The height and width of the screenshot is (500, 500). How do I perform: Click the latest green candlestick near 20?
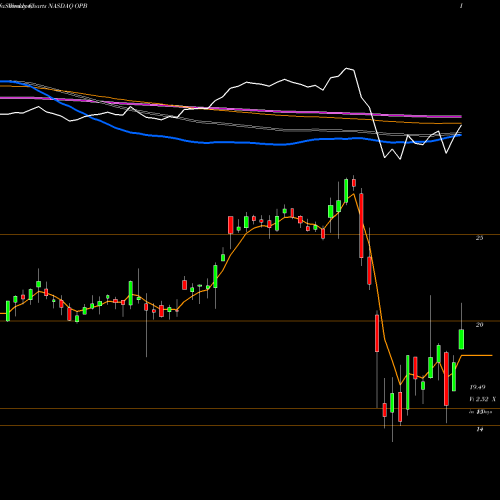[x=461, y=339]
